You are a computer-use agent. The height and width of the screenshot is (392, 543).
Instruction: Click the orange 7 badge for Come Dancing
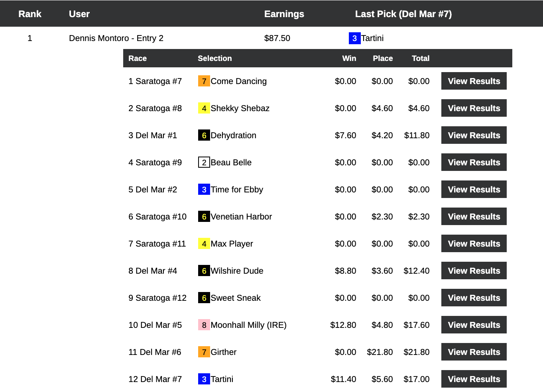[x=204, y=81]
